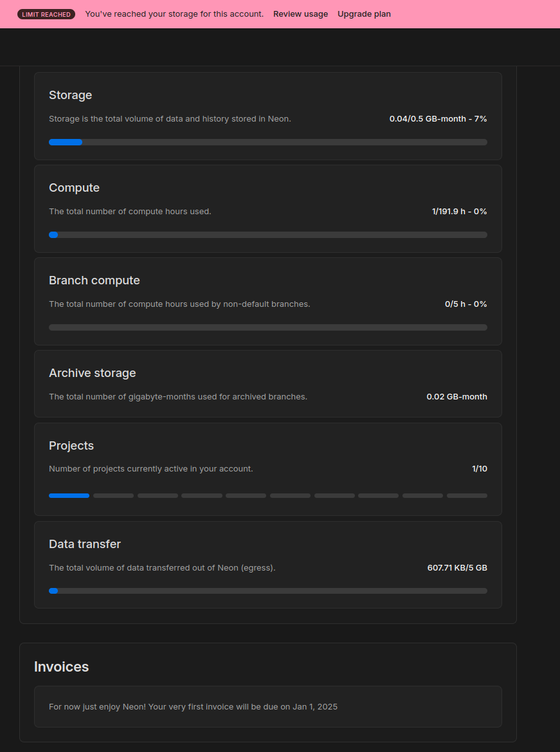Click the Compute hours progress bar
Screen dimensions: 560x752
pos(267,235)
